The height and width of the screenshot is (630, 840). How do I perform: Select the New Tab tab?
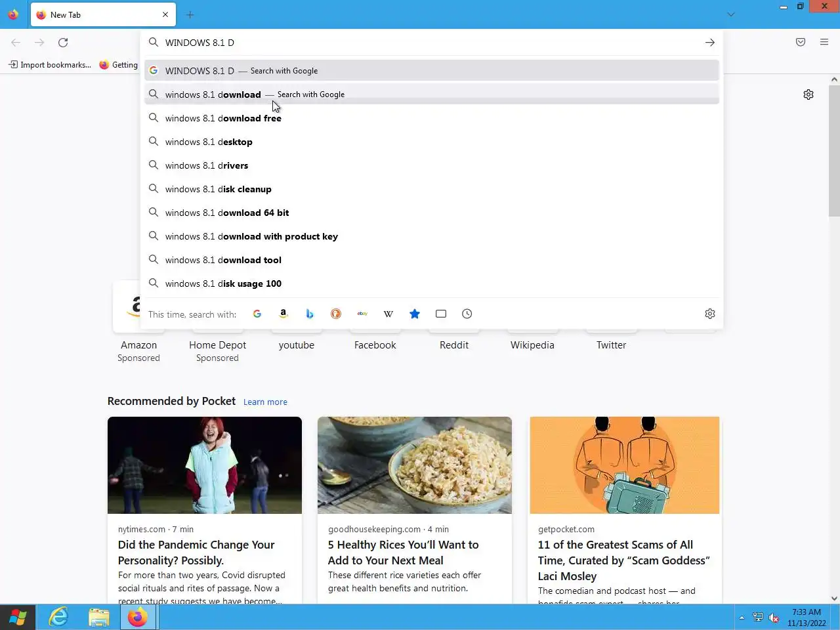[x=102, y=14]
